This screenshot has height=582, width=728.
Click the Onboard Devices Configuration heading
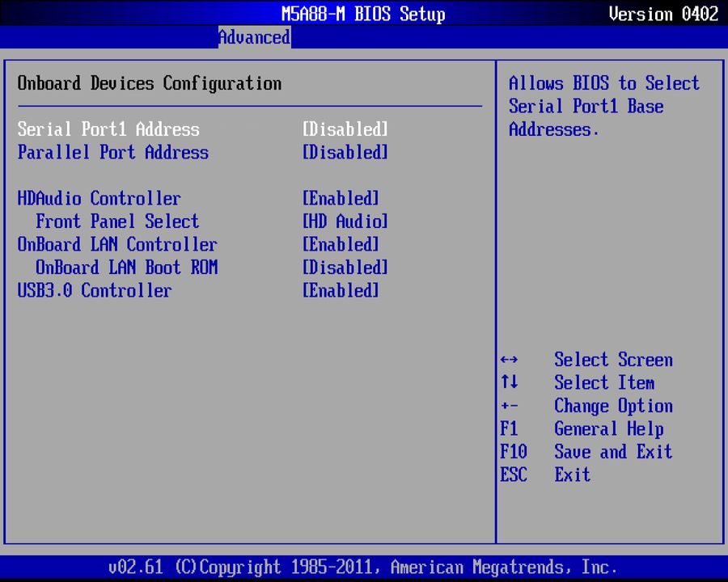coord(150,83)
